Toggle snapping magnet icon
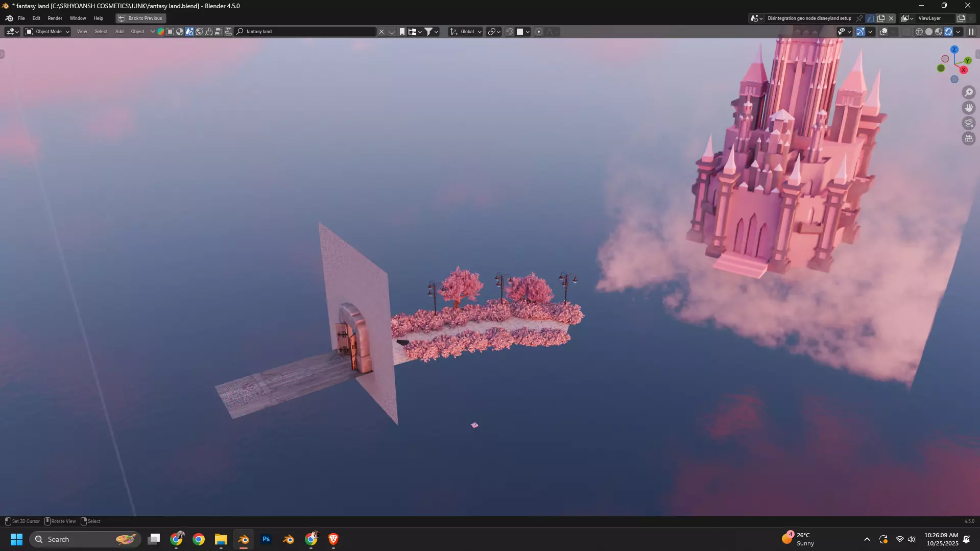The image size is (980, 551). [509, 32]
